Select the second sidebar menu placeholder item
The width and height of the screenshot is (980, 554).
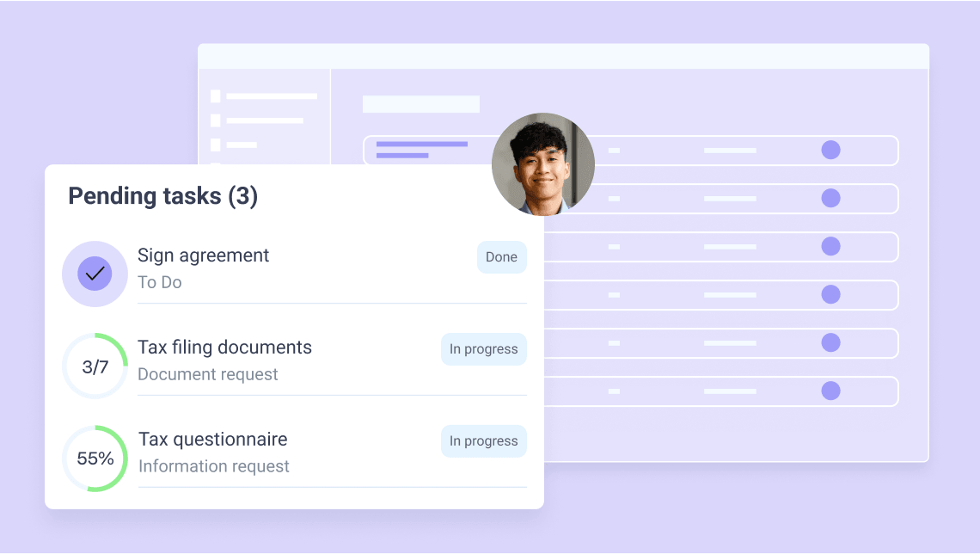[257, 120]
